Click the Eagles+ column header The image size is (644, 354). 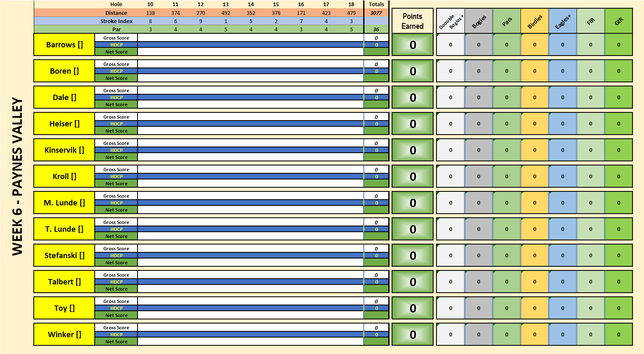(x=562, y=21)
